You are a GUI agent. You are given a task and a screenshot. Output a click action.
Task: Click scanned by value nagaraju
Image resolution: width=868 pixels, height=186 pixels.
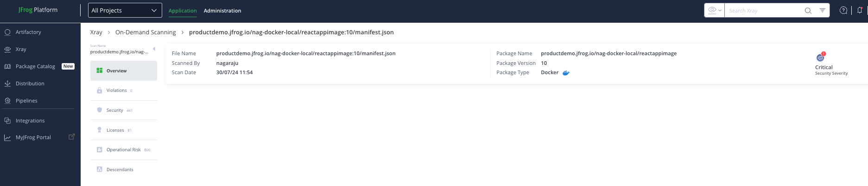tap(227, 63)
